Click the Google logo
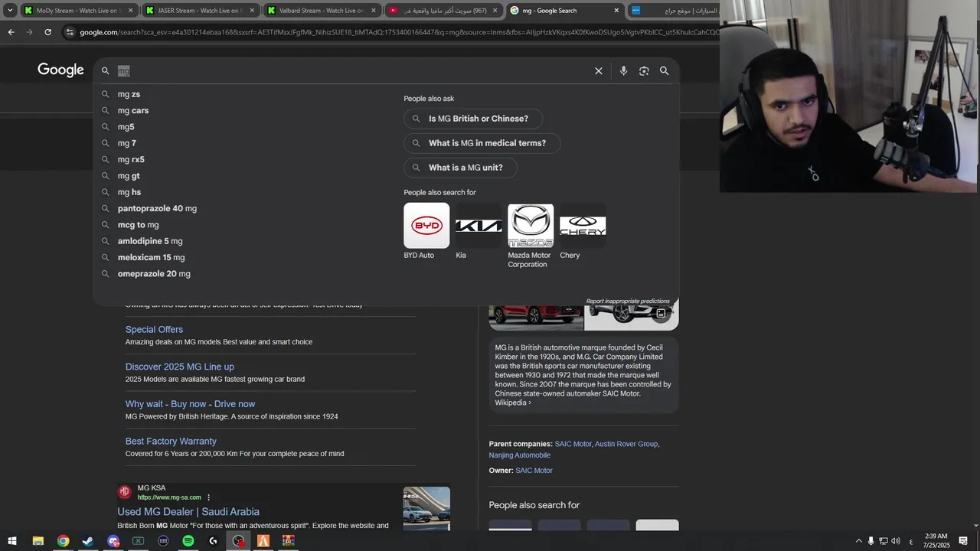The image size is (980, 551). pos(60,70)
